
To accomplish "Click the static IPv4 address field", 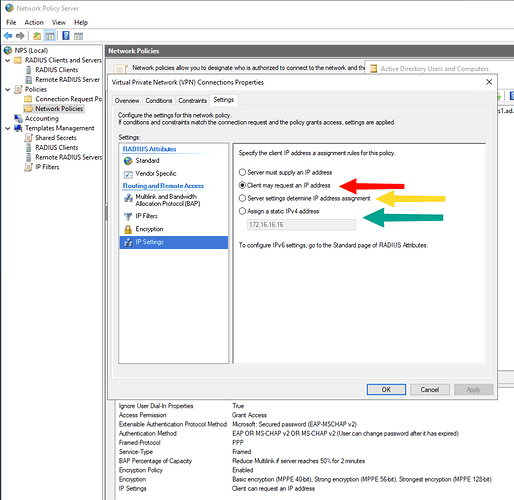I will click(301, 225).
